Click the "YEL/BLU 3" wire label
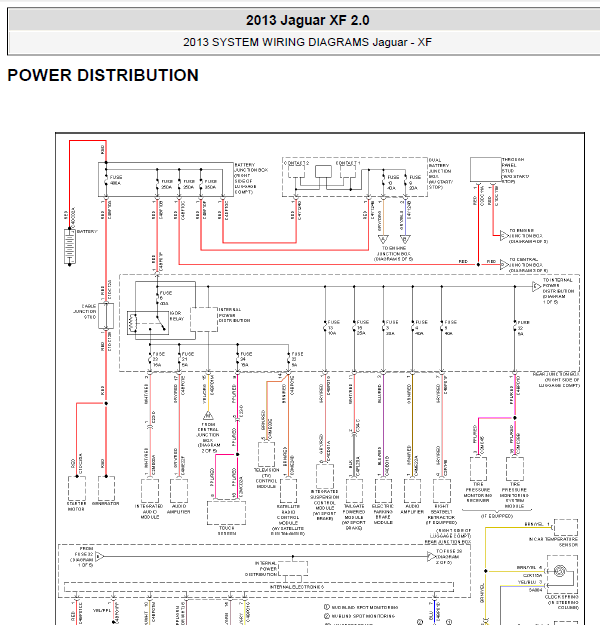This screenshot has width=600, height=625. [x=530, y=582]
